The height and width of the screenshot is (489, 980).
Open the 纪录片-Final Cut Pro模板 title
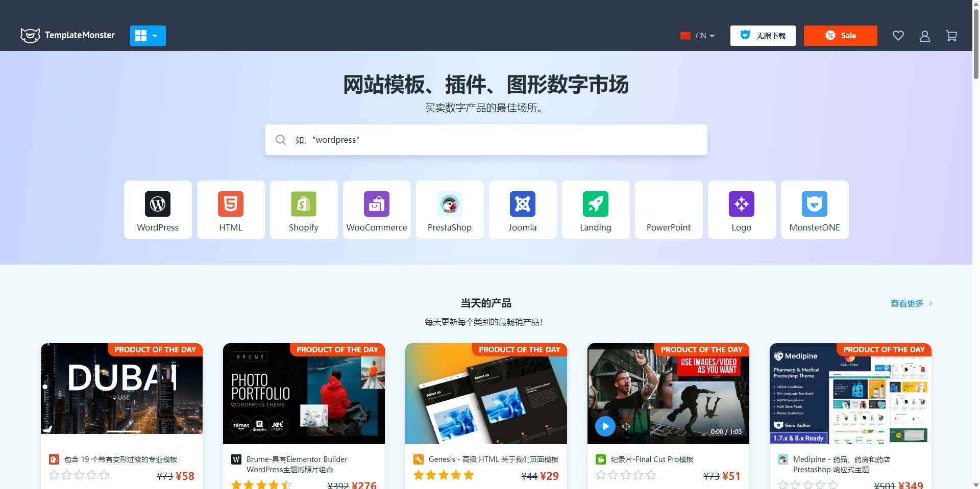pyautogui.click(x=652, y=459)
